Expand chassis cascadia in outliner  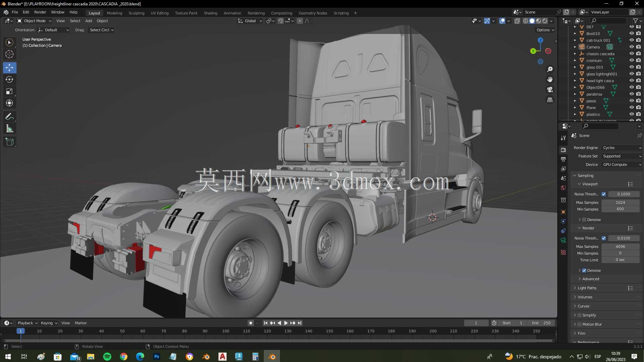click(x=575, y=54)
